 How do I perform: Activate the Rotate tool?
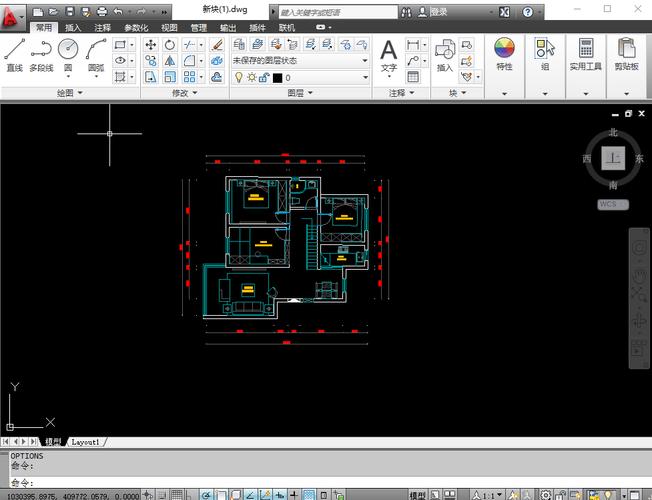pos(170,45)
